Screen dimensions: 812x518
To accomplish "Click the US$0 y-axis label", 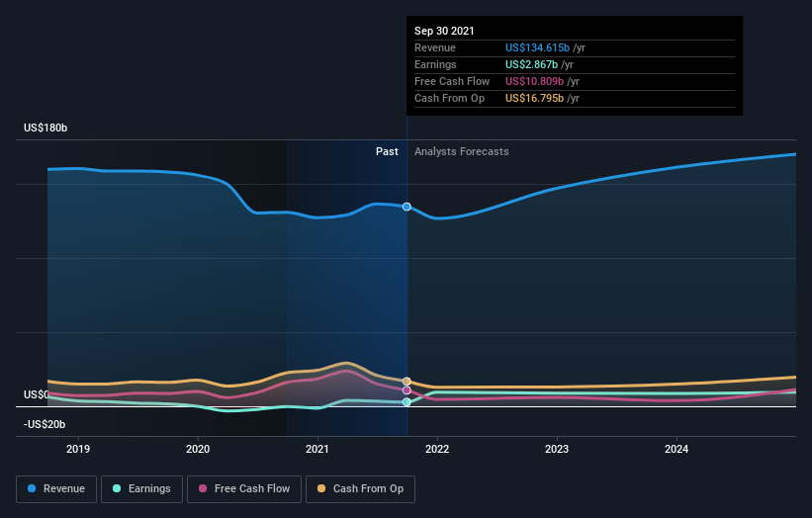I will click(x=37, y=394).
